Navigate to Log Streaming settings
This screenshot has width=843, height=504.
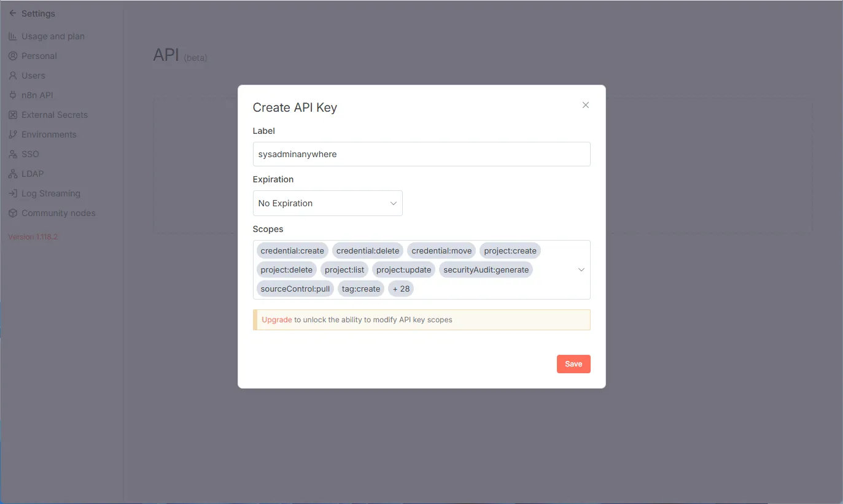click(50, 193)
